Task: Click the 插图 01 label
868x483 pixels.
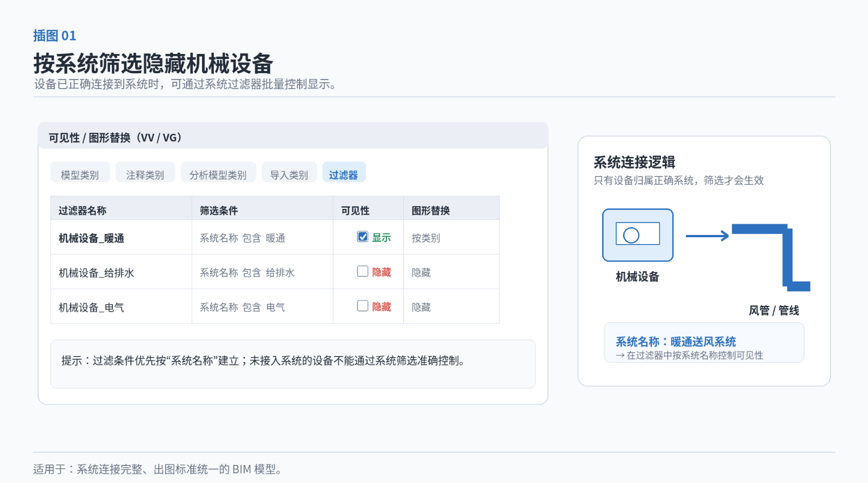Action: coord(54,36)
